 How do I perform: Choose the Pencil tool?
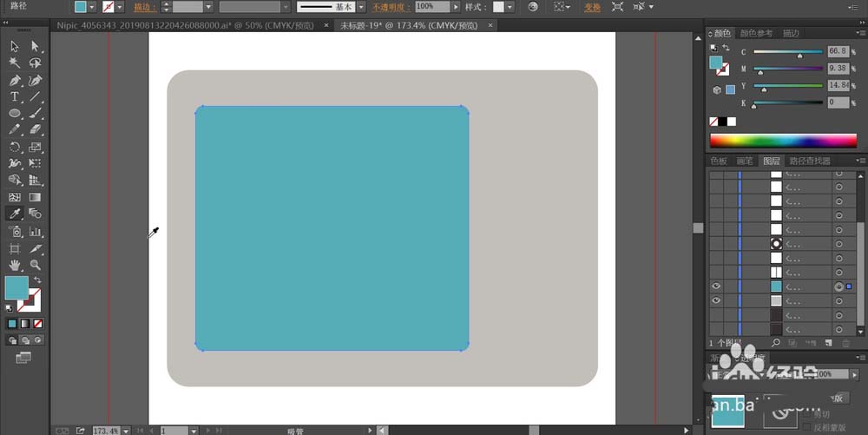click(15, 130)
